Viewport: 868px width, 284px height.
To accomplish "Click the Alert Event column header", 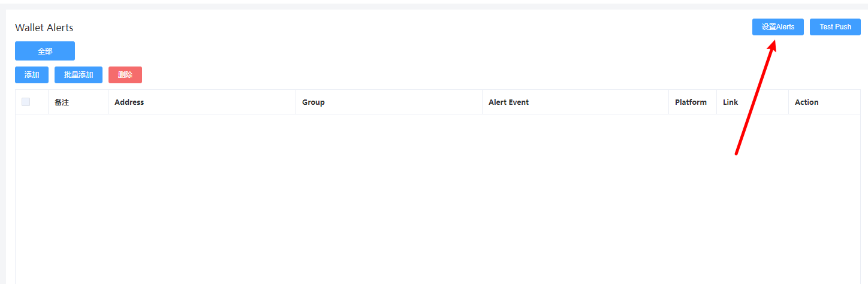I will 508,102.
